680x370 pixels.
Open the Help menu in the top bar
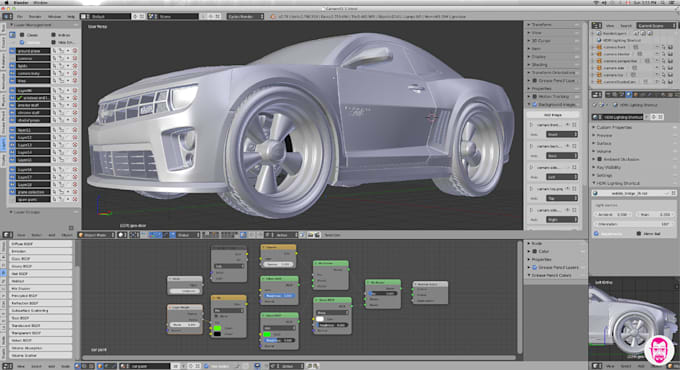(71, 16)
